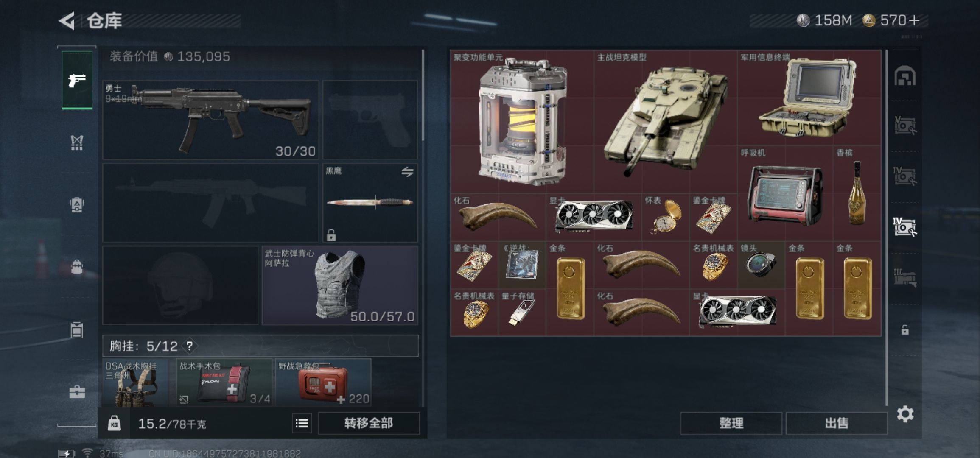980x458 pixels.
Task: Open the settings gear icon
Action: [905, 413]
